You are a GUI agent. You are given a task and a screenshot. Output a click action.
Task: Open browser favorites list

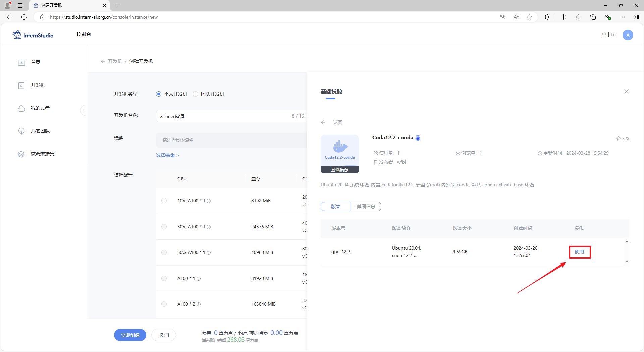click(578, 17)
